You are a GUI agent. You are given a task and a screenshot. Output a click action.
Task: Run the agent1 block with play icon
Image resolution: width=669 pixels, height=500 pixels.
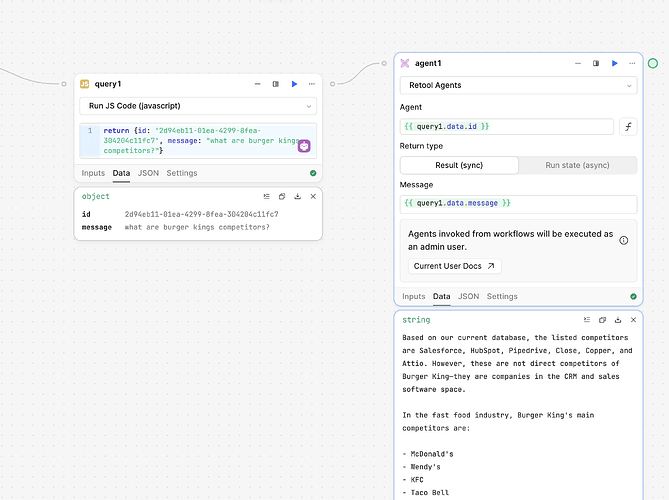coord(615,63)
